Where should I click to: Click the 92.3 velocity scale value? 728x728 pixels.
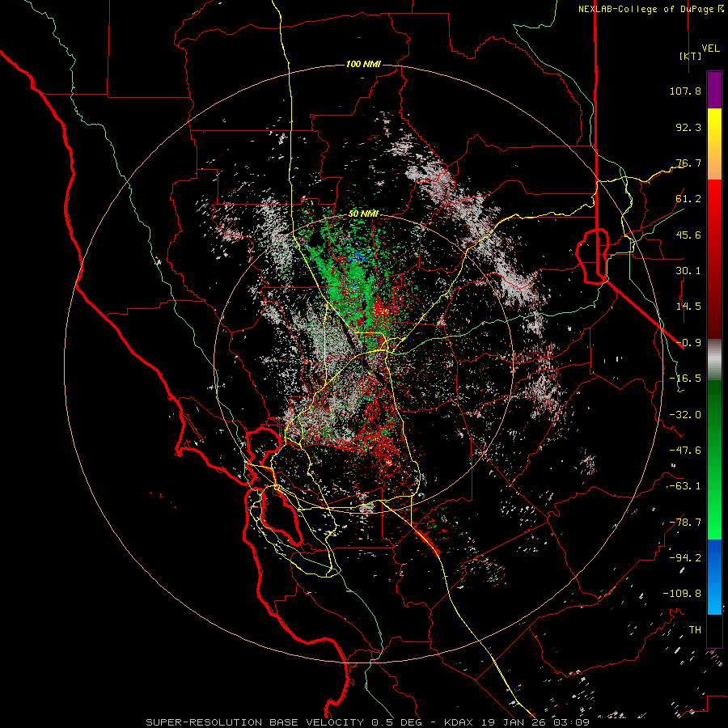688,127
